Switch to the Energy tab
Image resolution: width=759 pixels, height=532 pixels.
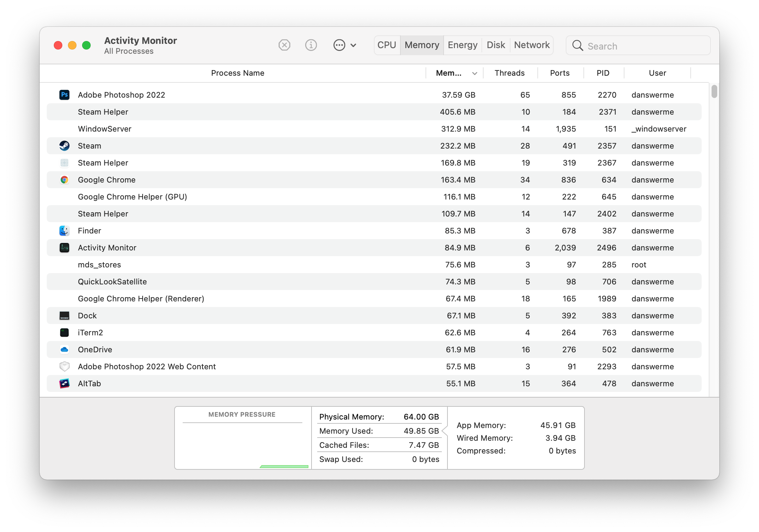click(462, 45)
